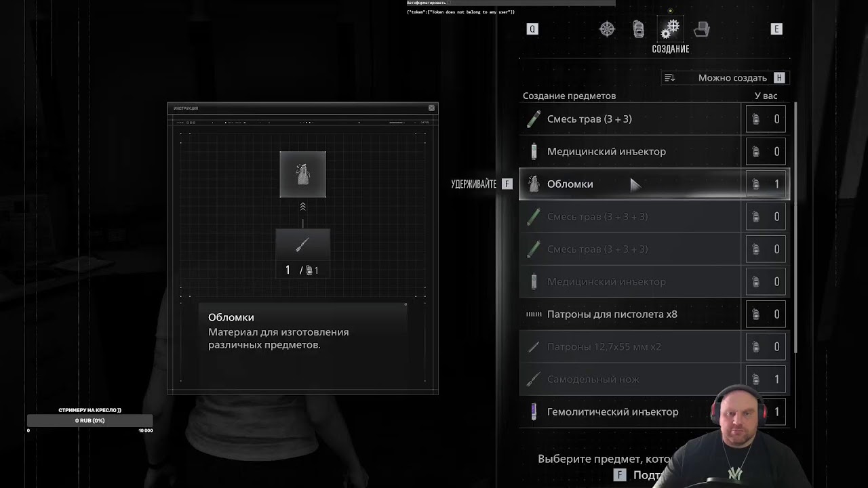Viewport: 868px width, 488px height.
Task: Switch to the СОЗДАНИЕ tab label
Action: tap(671, 49)
